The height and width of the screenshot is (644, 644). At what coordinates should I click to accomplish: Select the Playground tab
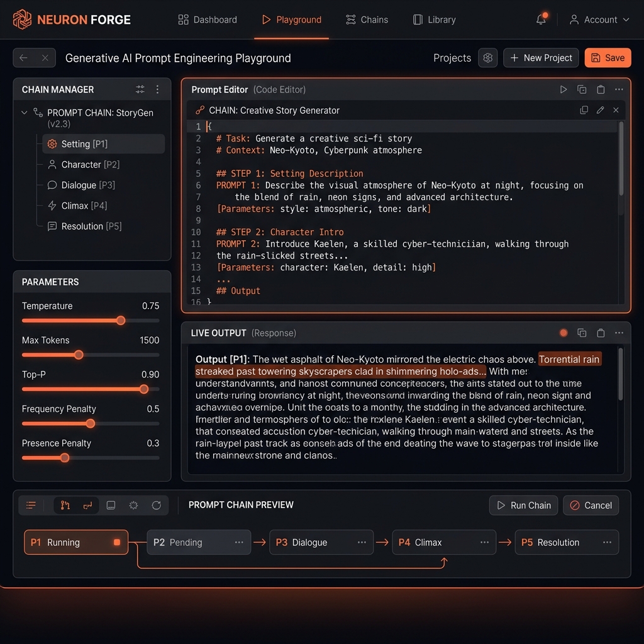(292, 19)
